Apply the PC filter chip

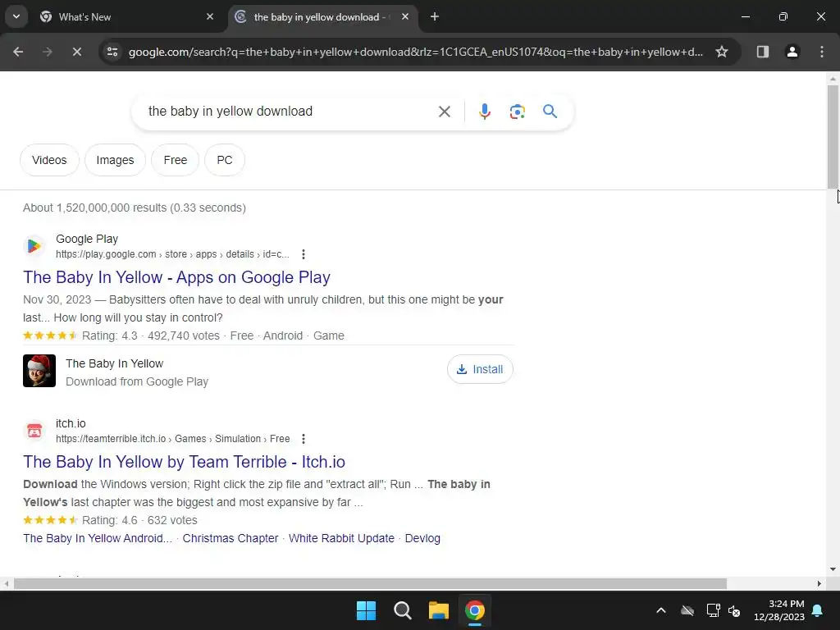[225, 160]
